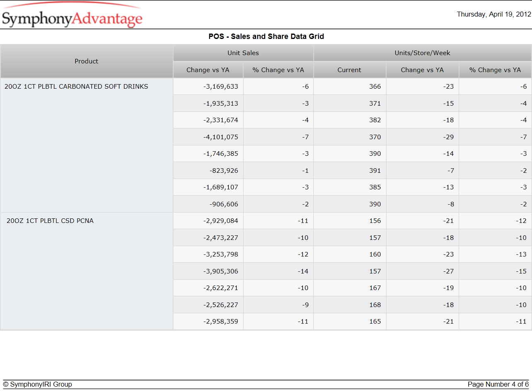Select % Change vs YA header under Unit Sales

278,70
